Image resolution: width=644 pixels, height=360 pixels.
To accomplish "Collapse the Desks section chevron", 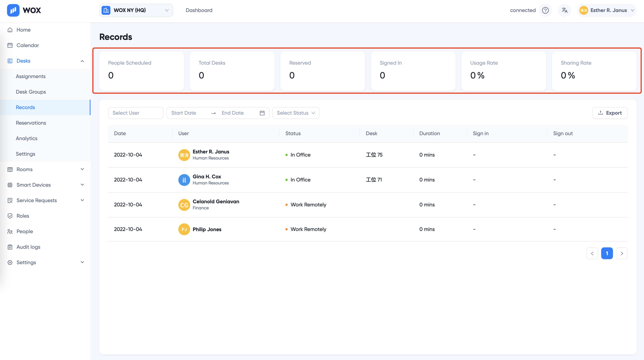I will pyautogui.click(x=82, y=61).
